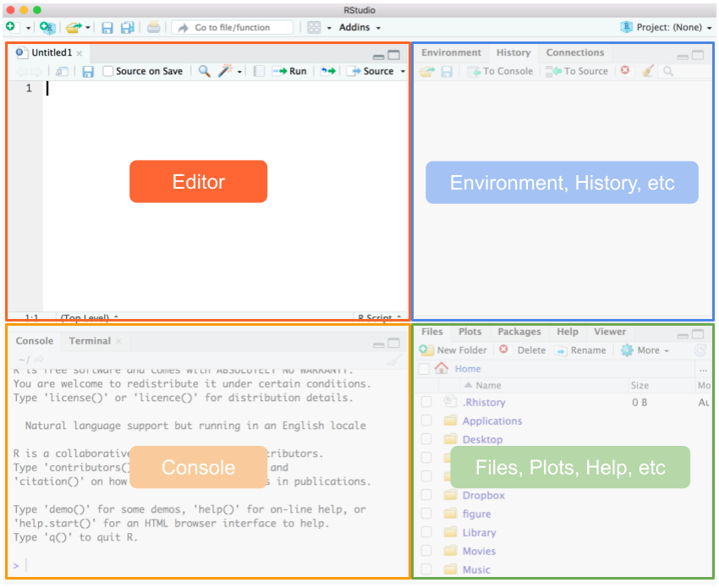
Task: Close the Terminal tab
Action: [118, 341]
